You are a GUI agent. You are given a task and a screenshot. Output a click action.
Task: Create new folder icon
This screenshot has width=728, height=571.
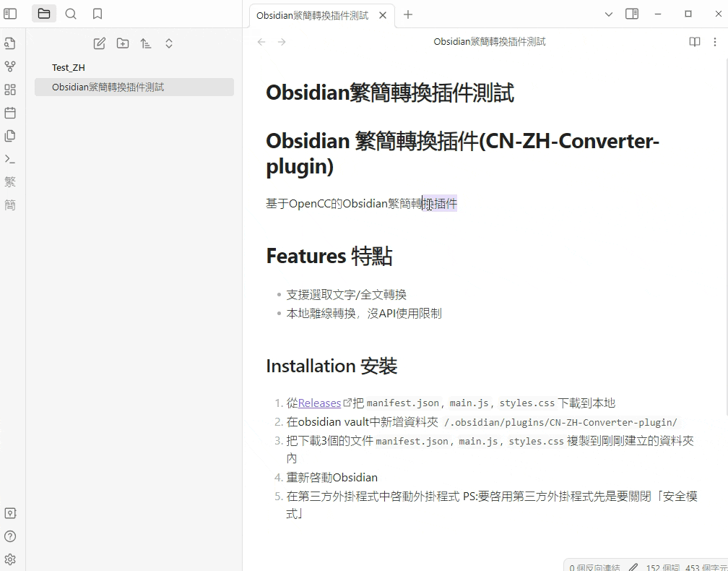(x=123, y=43)
